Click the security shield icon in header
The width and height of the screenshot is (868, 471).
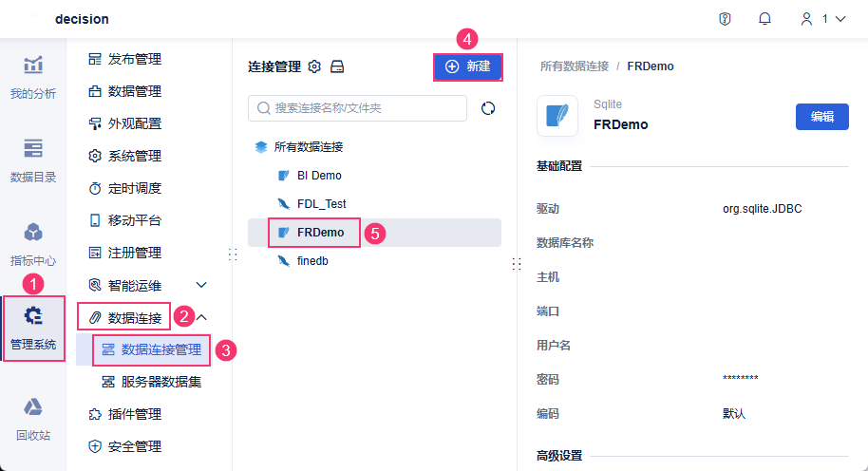pyautogui.click(x=726, y=19)
